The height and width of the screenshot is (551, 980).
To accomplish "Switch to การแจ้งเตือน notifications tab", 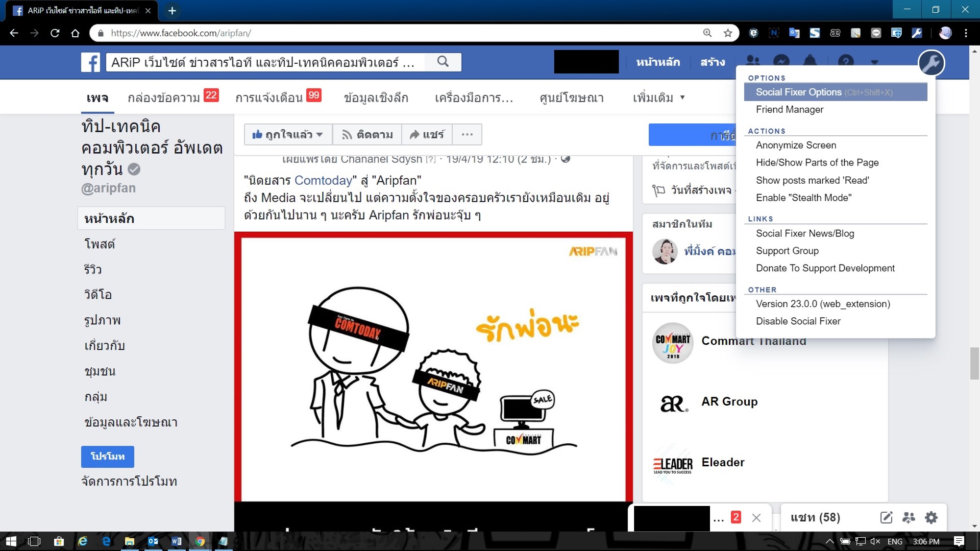I will click(278, 97).
